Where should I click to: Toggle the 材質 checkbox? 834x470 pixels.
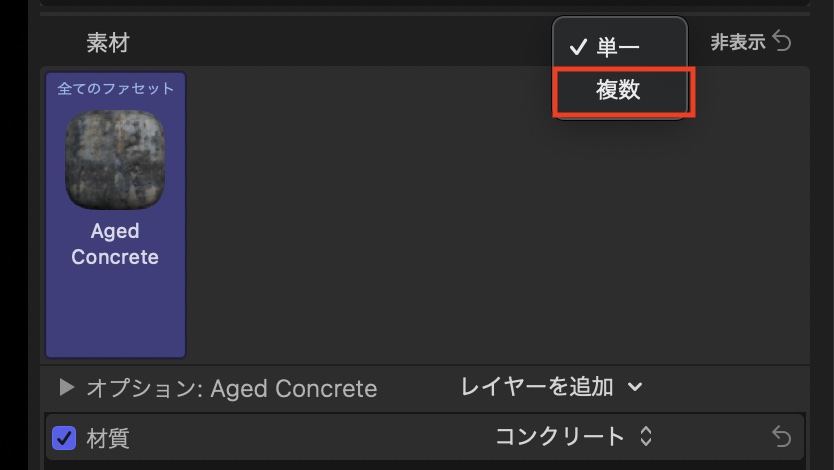[64, 438]
